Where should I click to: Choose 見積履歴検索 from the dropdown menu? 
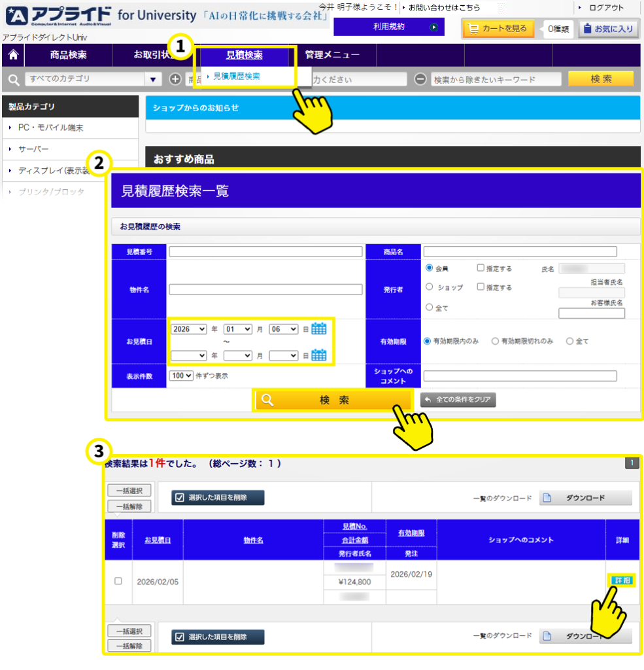(x=236, y=77)
